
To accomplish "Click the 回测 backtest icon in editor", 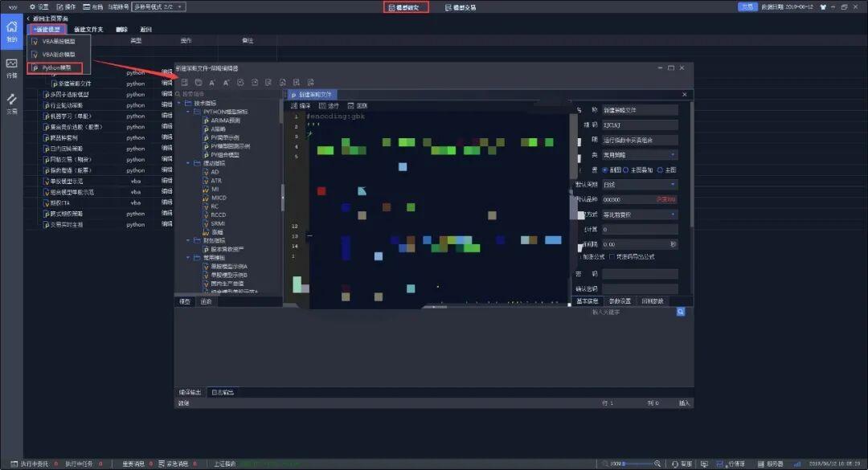I will click(351, 106).
